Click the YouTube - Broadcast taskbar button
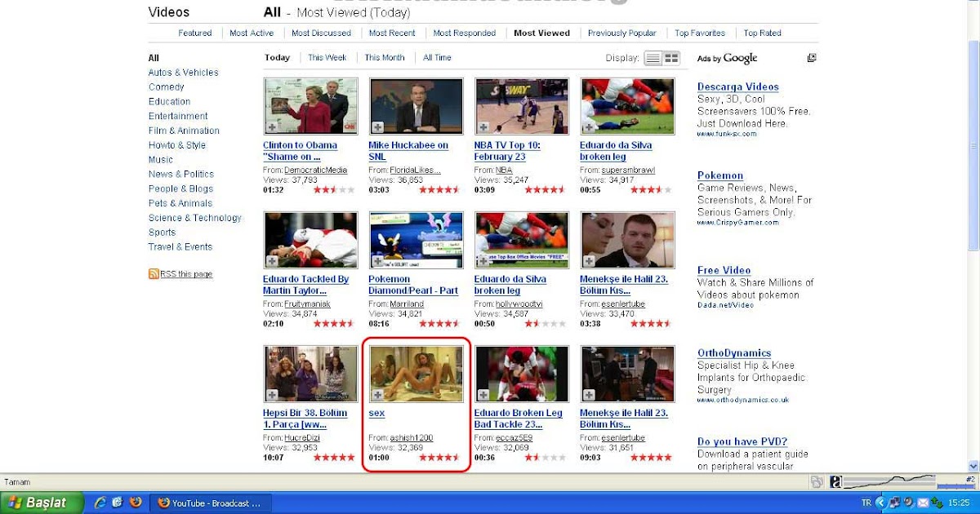Screen dimensions: 980x514 pyautogui.click(x=211, y=503)
